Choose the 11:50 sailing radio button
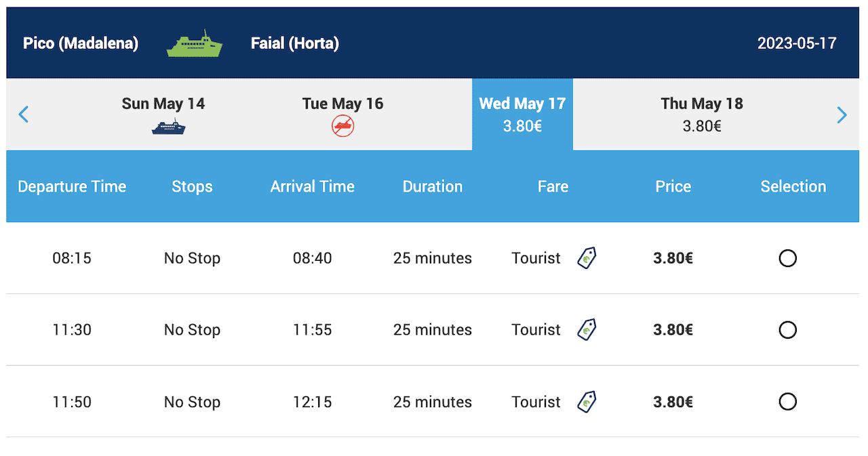This screenshot has height=456, width=868. tap(787, 402)
